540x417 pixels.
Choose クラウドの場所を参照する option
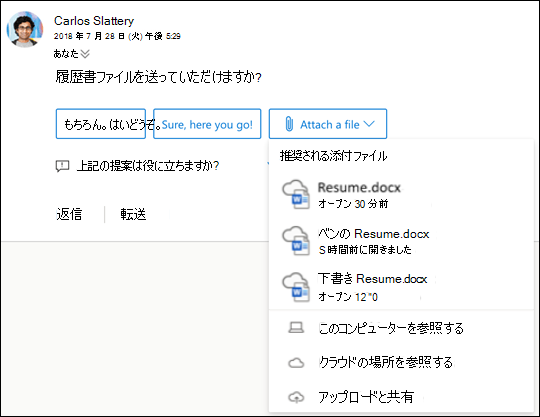point(401,363)
